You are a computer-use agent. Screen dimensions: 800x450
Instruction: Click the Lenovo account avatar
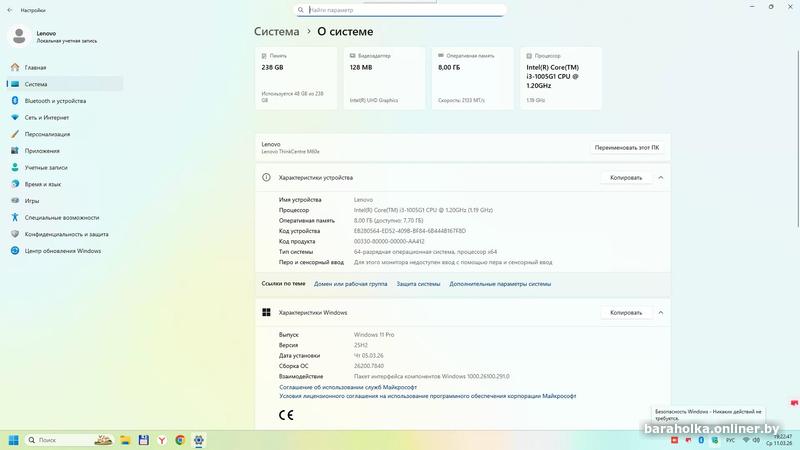pyautogui.click(x=19, y=36)
